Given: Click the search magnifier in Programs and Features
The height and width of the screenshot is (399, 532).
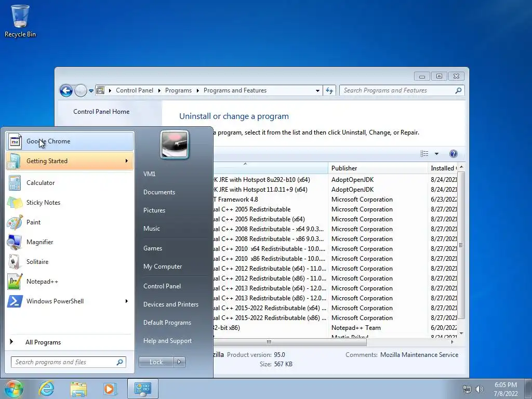Looking at the screenshot, I should pos(458,90).
